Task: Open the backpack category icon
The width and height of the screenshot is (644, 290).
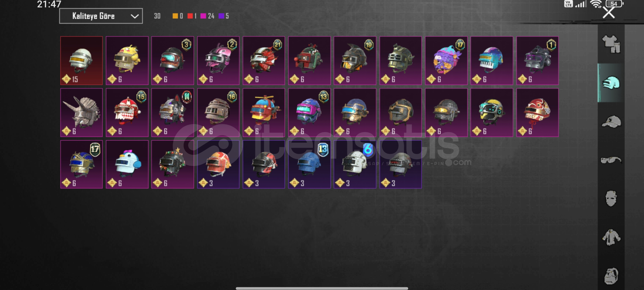Action: (611, 276)
